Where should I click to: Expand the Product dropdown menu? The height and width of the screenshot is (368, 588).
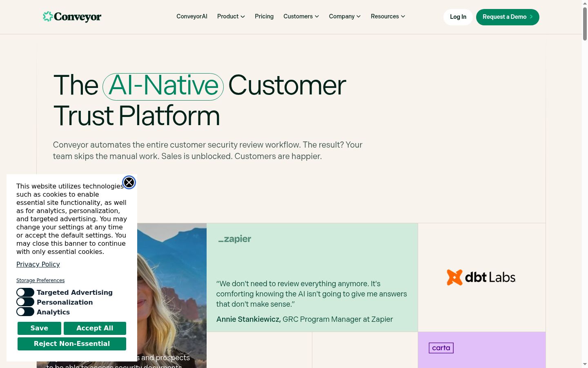point(231,16)
